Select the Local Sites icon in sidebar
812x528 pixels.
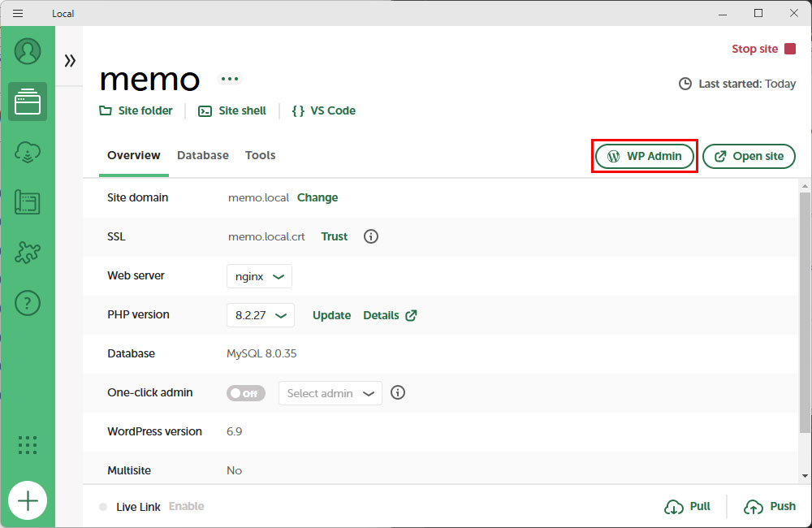coord(28,102)
